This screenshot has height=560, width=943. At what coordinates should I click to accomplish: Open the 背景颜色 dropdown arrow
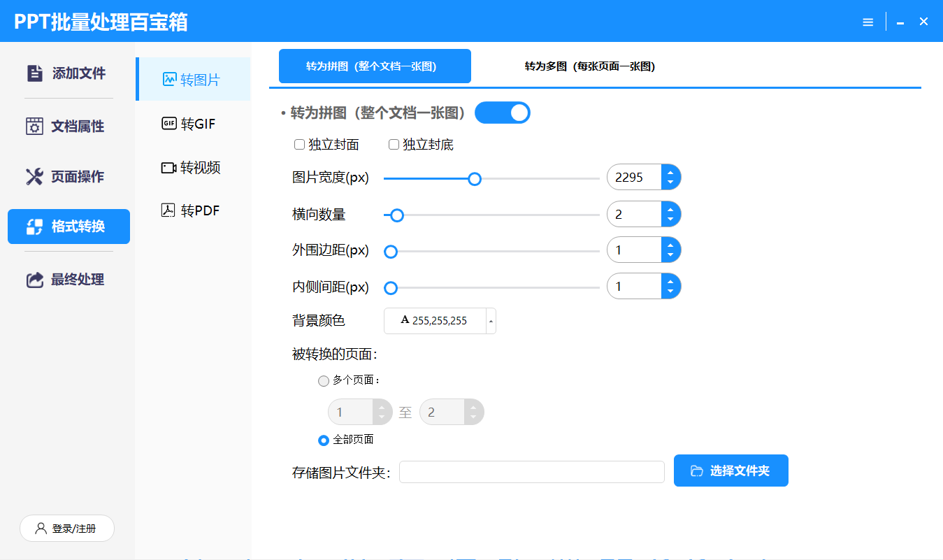pos(491,321)
